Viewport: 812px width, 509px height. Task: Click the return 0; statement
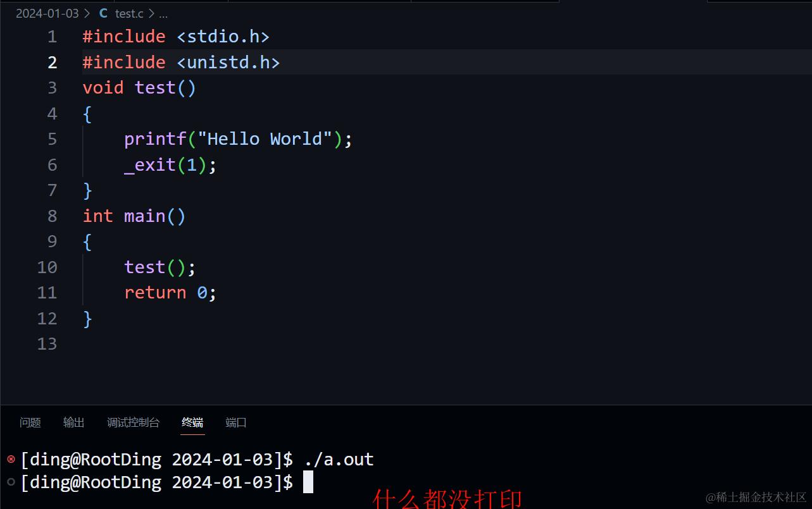170,292
